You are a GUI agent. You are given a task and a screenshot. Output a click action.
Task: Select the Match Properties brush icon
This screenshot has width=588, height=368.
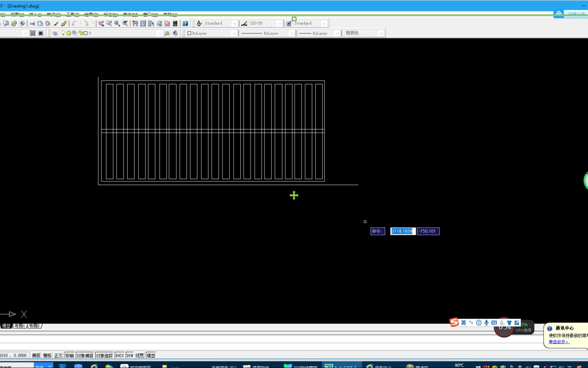(56, 23)
